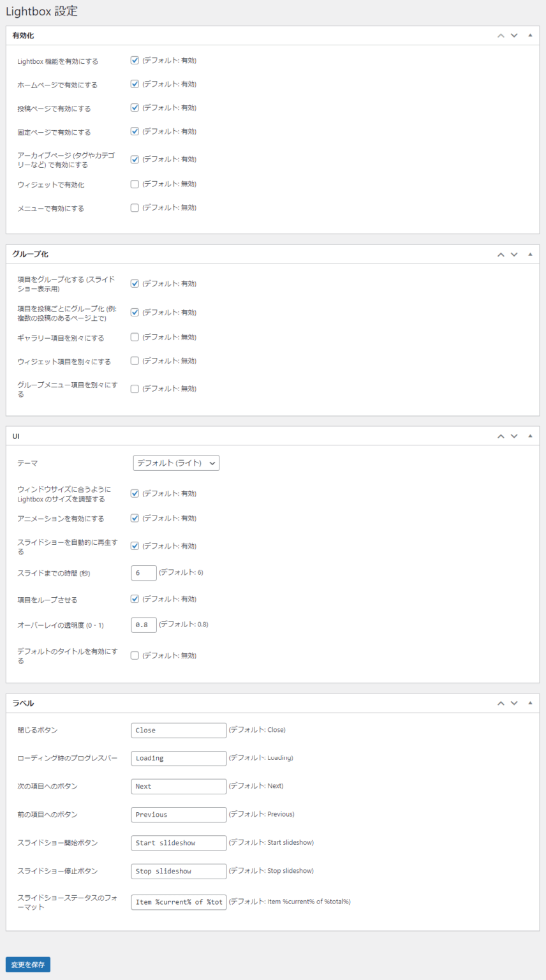Move the UI panel up
Screen dimensions: 546x980
coord(500,435)
